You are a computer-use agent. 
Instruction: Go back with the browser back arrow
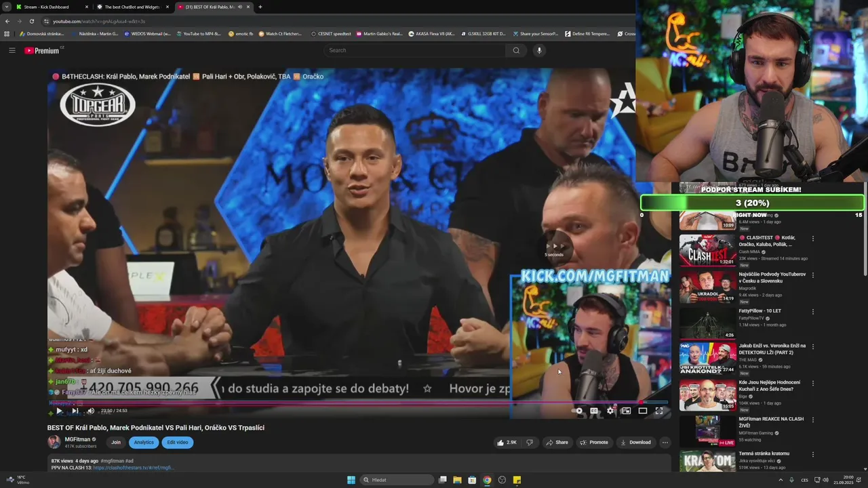click(7, 21)
